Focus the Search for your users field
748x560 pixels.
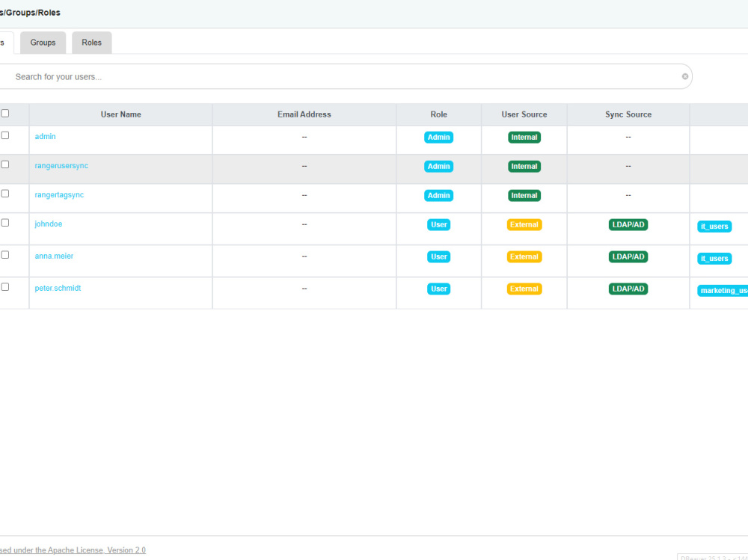[x=345, y=76]
